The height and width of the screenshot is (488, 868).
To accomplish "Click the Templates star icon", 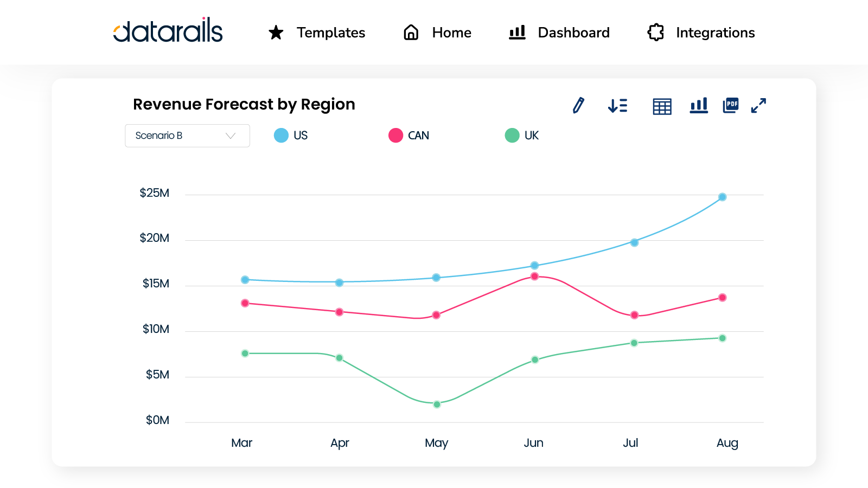I will (x=276, y=33).
